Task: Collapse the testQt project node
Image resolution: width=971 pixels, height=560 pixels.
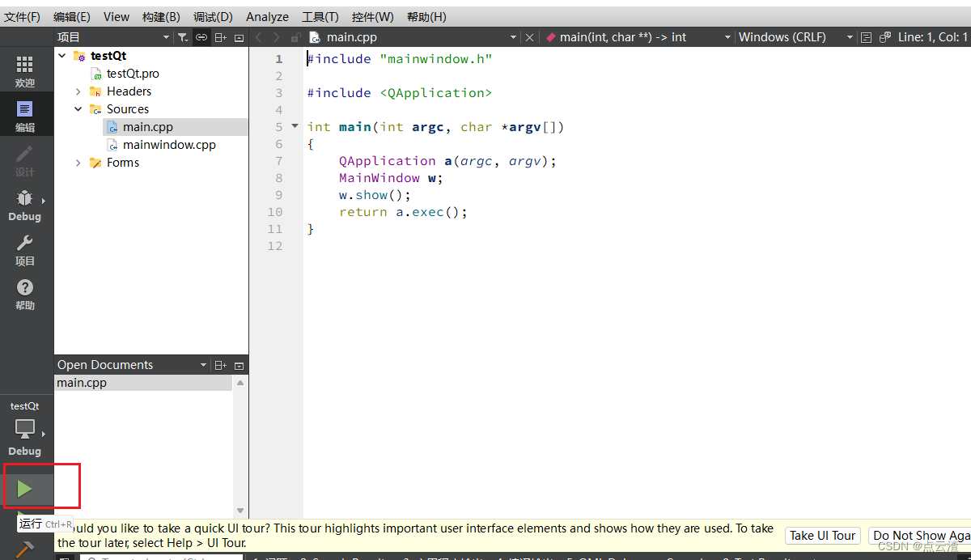Action: point(62,56)
